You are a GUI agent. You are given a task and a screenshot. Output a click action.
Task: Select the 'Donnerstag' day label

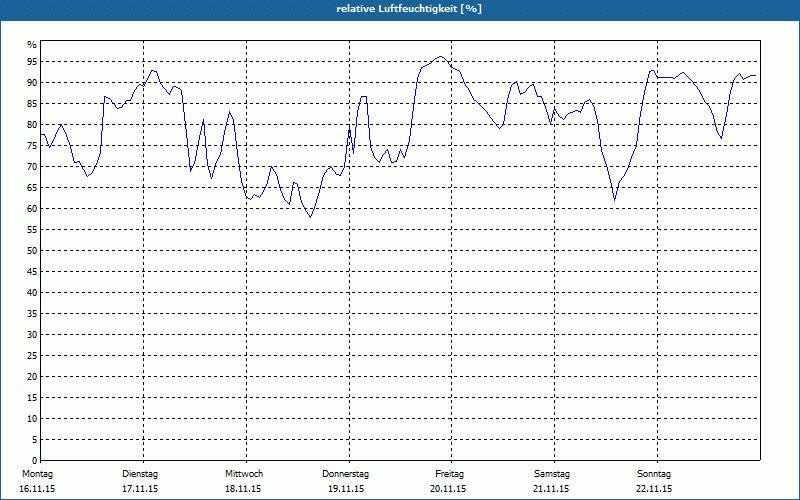click(x=345, y=474)
